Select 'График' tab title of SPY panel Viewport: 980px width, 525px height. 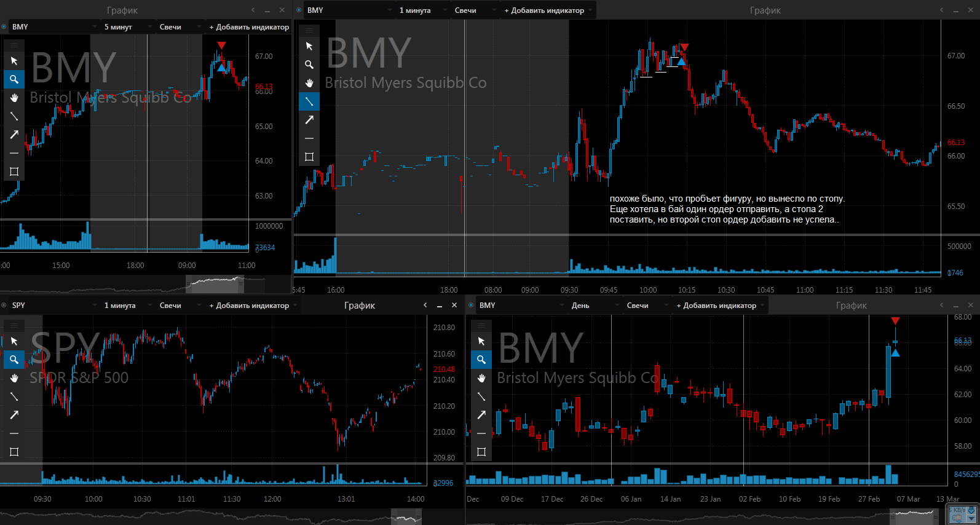tap(360, 306)
